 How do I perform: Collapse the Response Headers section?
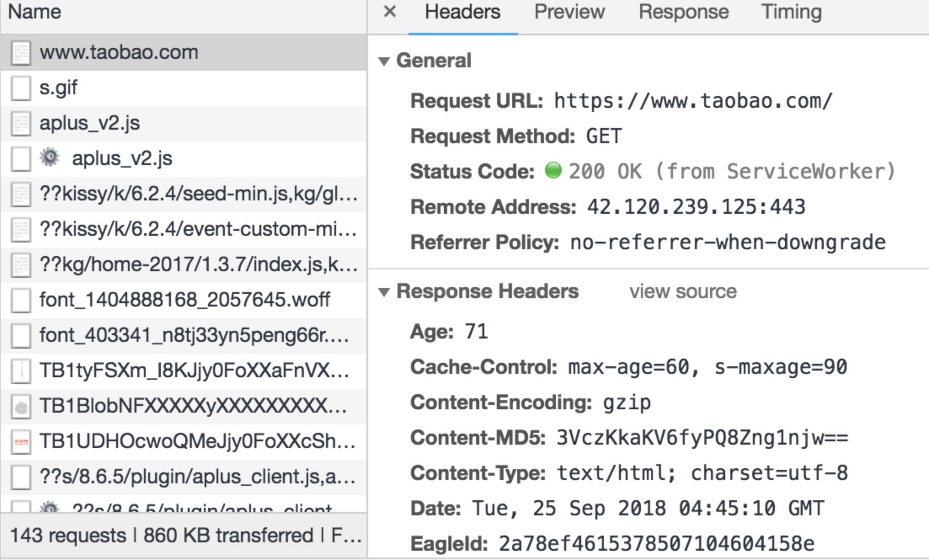click(384, 292)
